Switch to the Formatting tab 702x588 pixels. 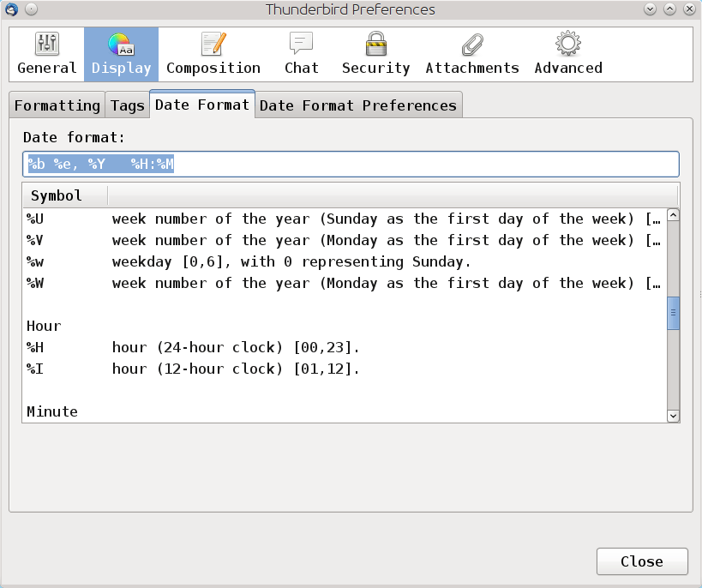coord(57,105)
